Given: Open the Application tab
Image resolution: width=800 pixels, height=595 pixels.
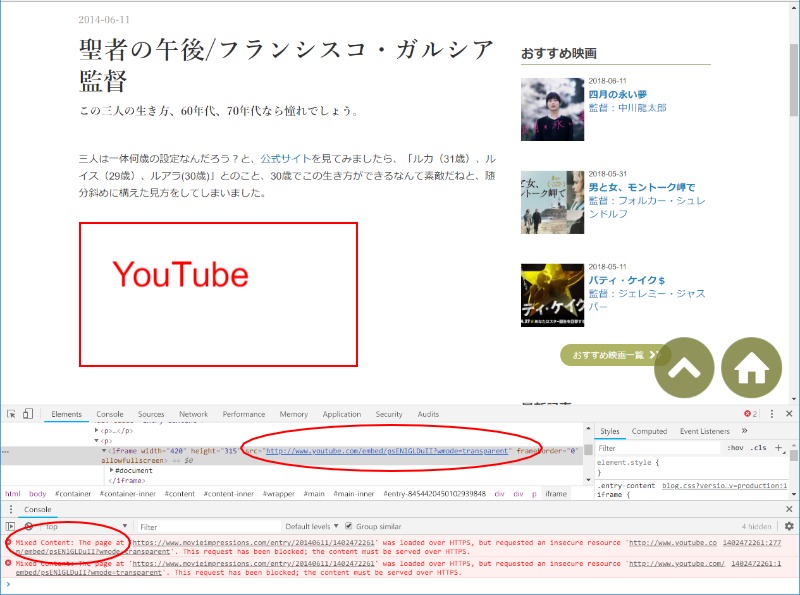Looking at the screenshot, I should 341,414.
